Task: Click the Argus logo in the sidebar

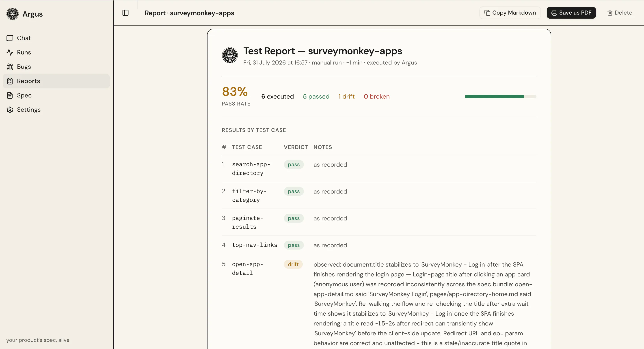Action: [x=13, y=14]
